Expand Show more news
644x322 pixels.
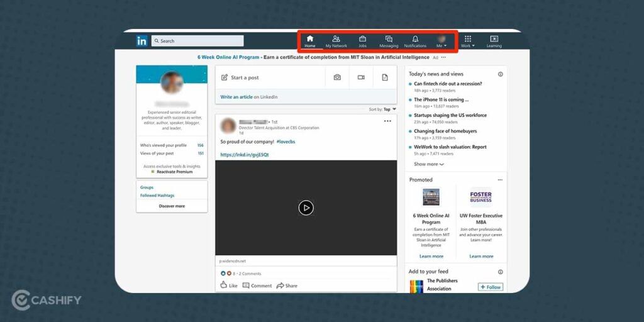pos(429,164)
